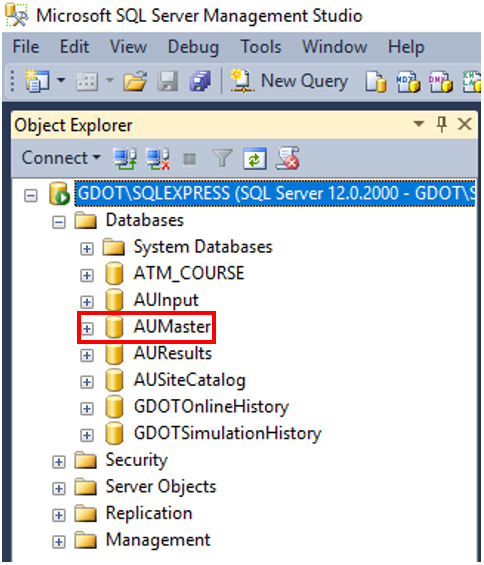
Task: Expand the GDOTOnlineHistory database
Action: point(87,409)
